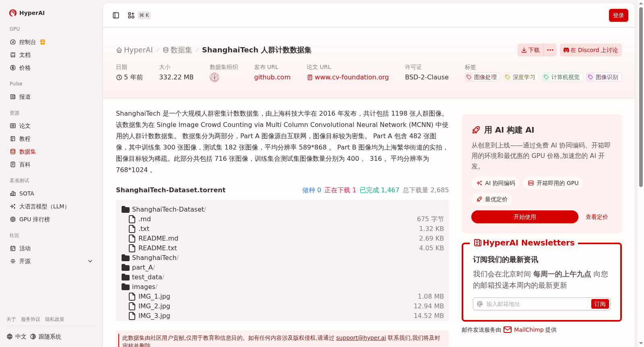
Task: Click the AI 协同编码 chip
Action: (x=495, y=183)
